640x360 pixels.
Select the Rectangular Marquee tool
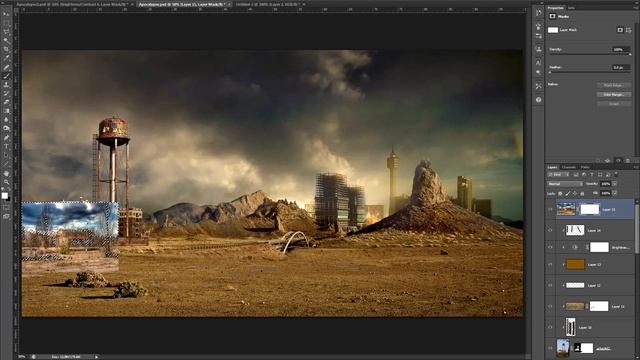[6, 23]
